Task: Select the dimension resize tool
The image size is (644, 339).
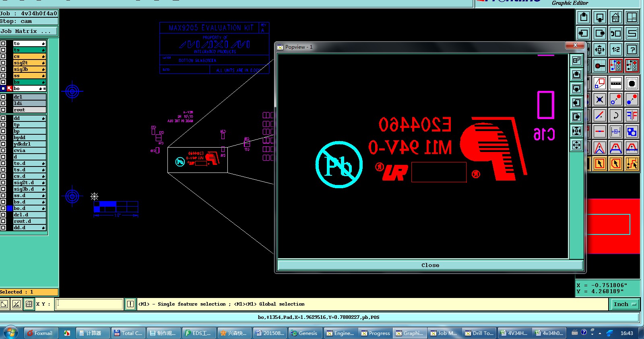Action: click(616, 131)
